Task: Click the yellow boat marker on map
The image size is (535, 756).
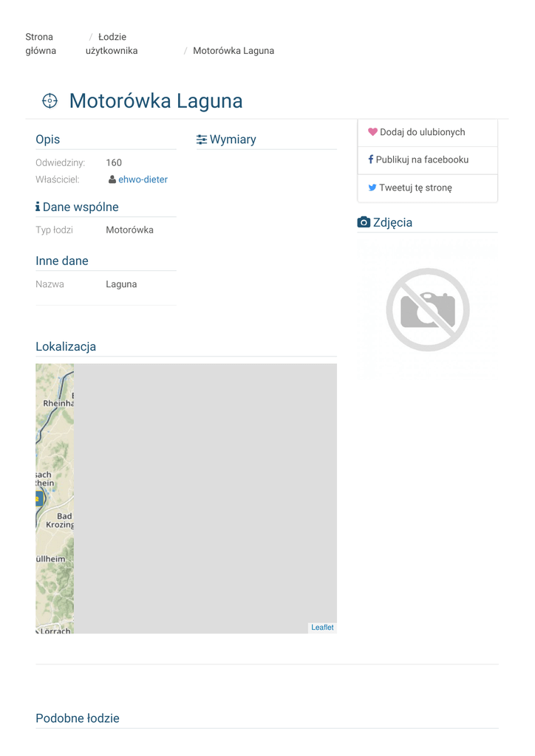Action: pos(38,499)
